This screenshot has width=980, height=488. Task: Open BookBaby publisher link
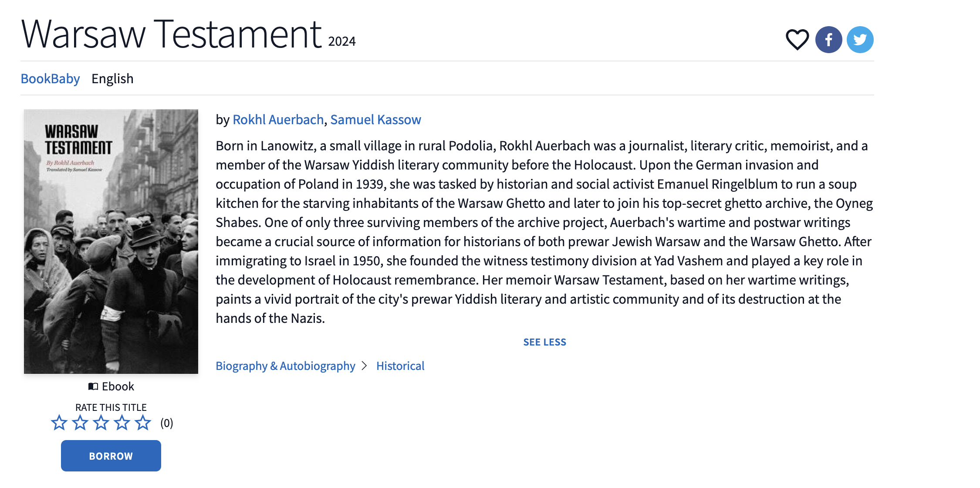(50, 78)
